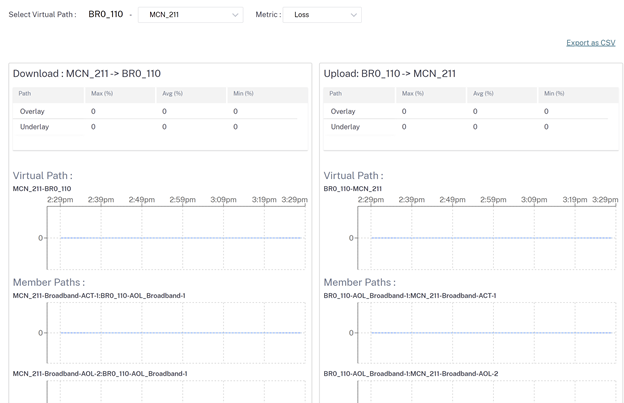Select the Avg (%) header in Upload table
This screenshot has height=403, width=624.
coord(502,94)
